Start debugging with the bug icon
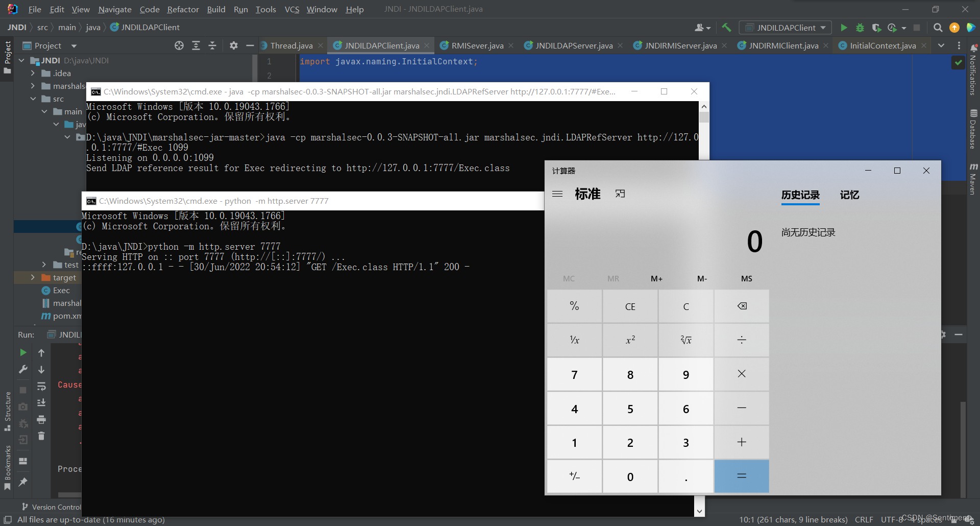This screenshot has width=980, height=526. pyautogui.click(x=860, y=28)
